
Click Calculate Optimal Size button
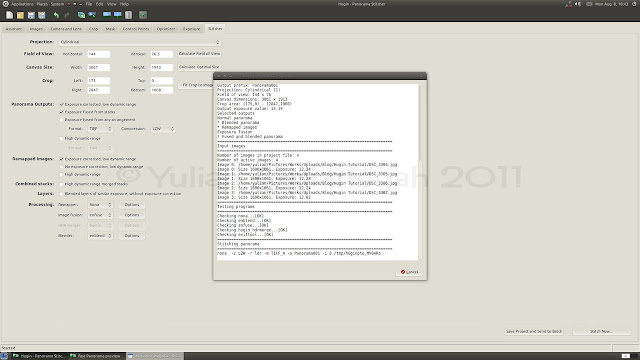pyautogui.click(x=199, y=67)
